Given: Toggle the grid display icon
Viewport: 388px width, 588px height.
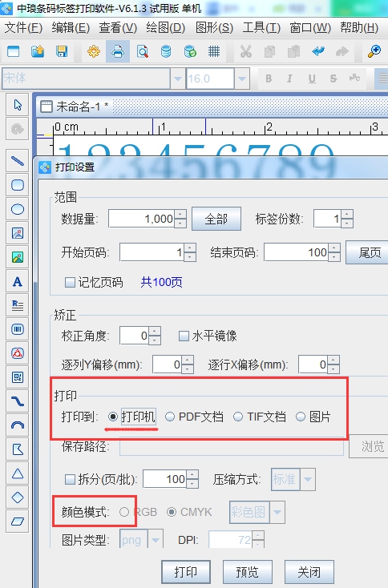Looking at the screenshot, I should [x=214, y=51].
